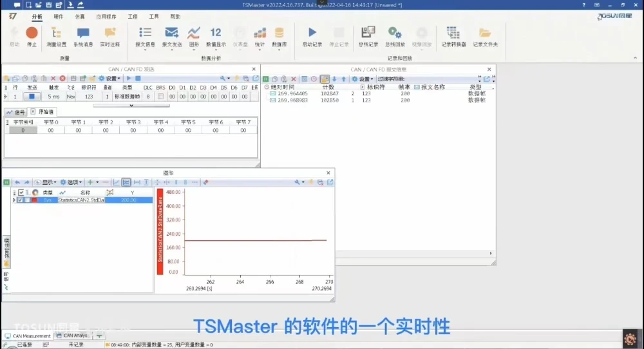Click green pause icon in Graphics toolbar

pyautogui.click(x=6, y=182)
